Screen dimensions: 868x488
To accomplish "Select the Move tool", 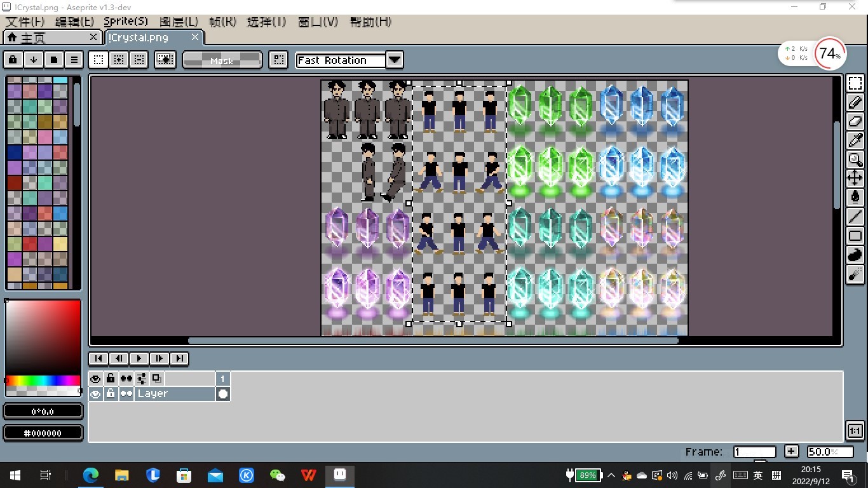I will (x=855, y=178).
